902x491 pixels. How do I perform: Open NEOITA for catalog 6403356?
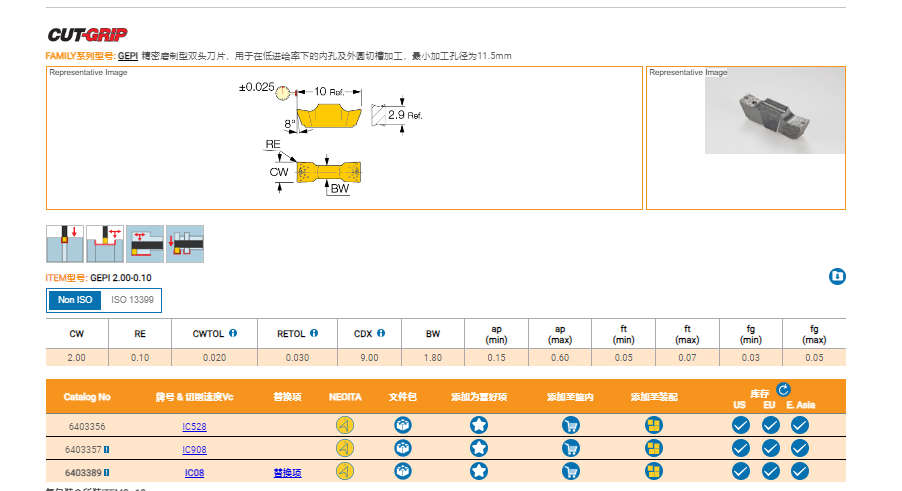(345, 424)
